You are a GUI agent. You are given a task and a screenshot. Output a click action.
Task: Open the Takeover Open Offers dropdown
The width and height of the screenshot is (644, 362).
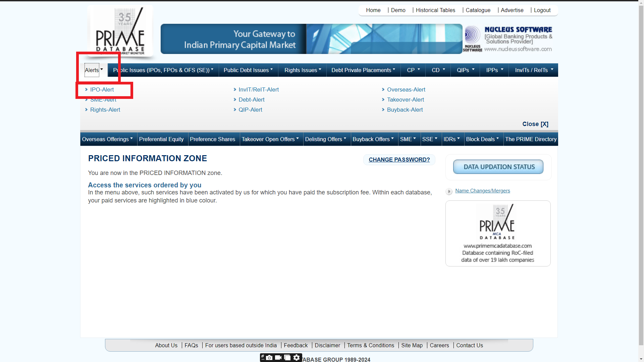[270, 139]
